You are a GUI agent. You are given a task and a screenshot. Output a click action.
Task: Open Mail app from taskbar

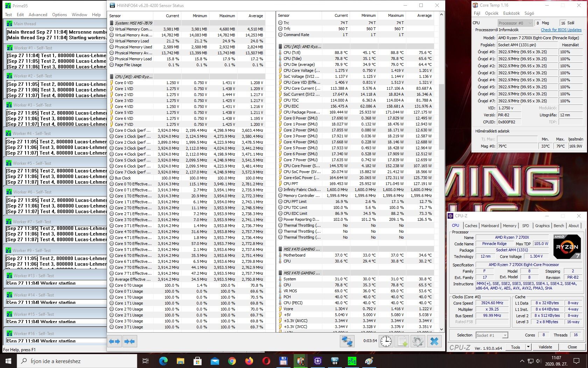[215, 361]
